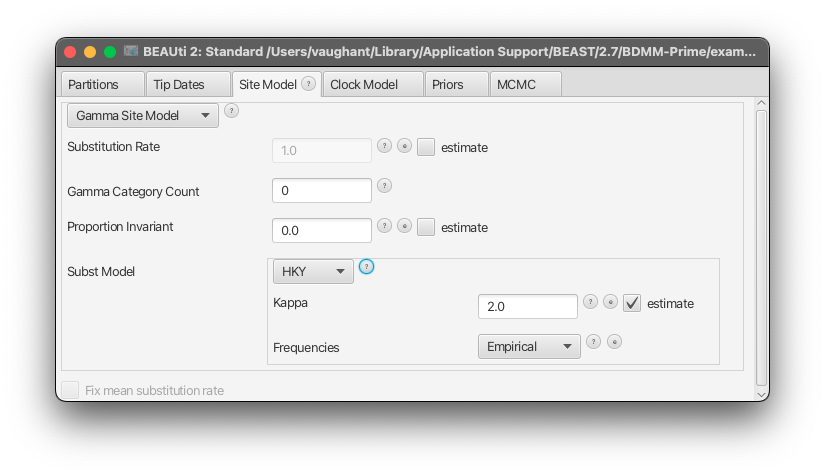Click edit dot button for Proportion Invariant
This screenshot has width=825, height=475.
pyautogui.click(x=404, y=226)
